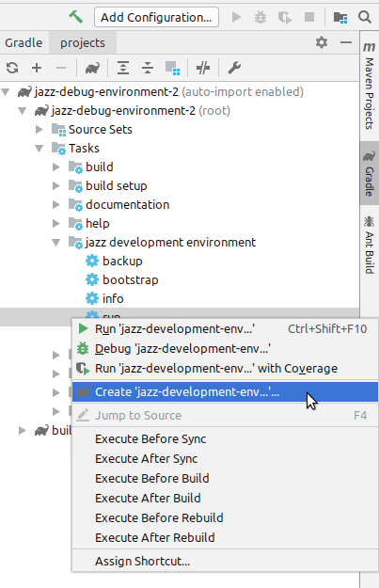Click the green hammer Build Project icon
Screen dimensions: 379x588
(76, 17)
